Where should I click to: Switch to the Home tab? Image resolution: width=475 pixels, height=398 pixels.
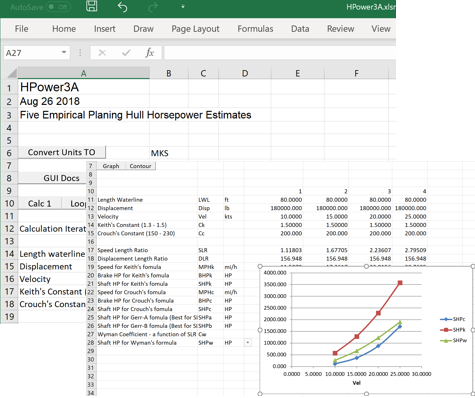(64, 29)
